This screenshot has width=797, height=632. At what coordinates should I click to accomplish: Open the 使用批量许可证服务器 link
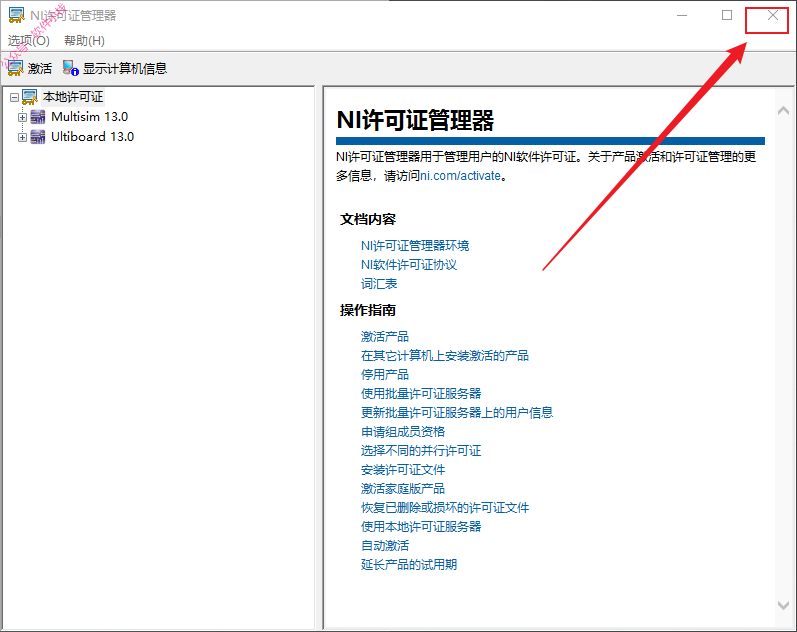(421, 394)
